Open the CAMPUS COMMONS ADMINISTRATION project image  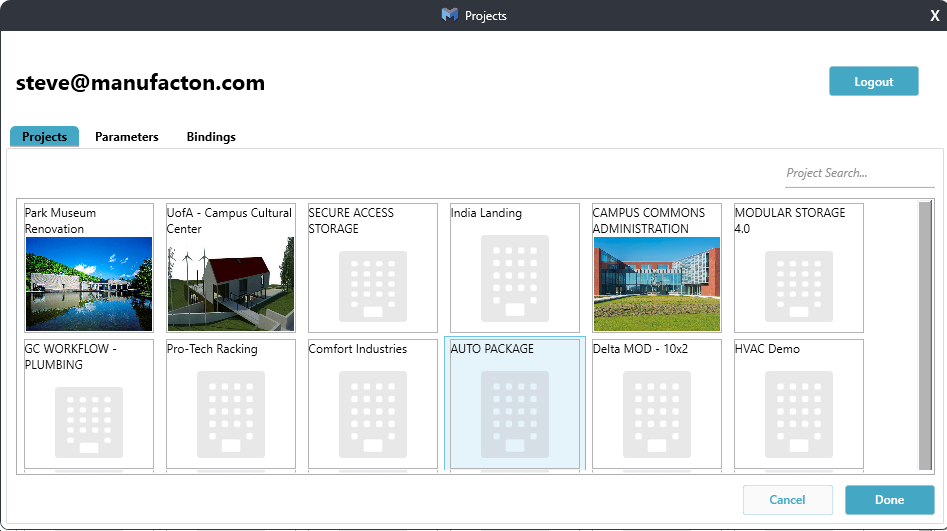pyautogui.click(x=657, y=283)
